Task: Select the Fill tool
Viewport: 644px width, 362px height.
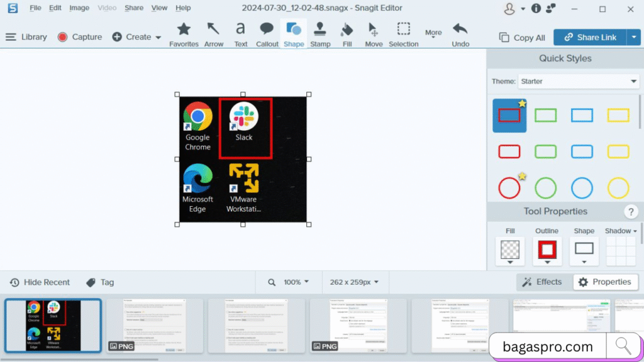Action: [x=347, y=33]
